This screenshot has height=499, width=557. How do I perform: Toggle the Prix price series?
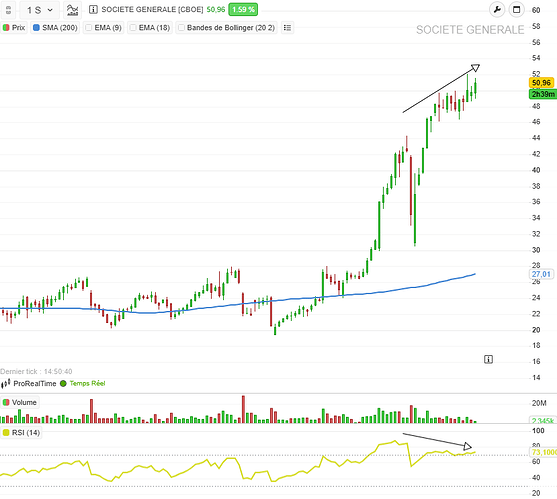click(x=14, y=28)
